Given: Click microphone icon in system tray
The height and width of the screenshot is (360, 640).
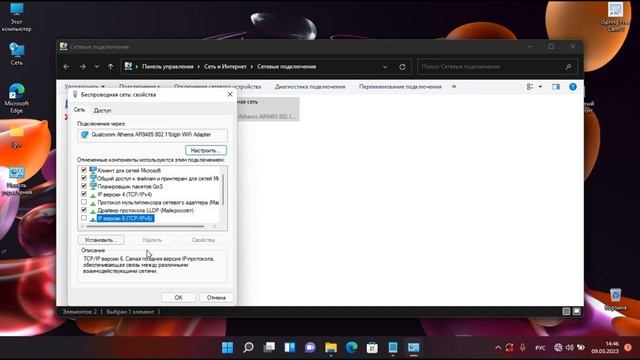Looking at the screenshot, I should (522, 347).
